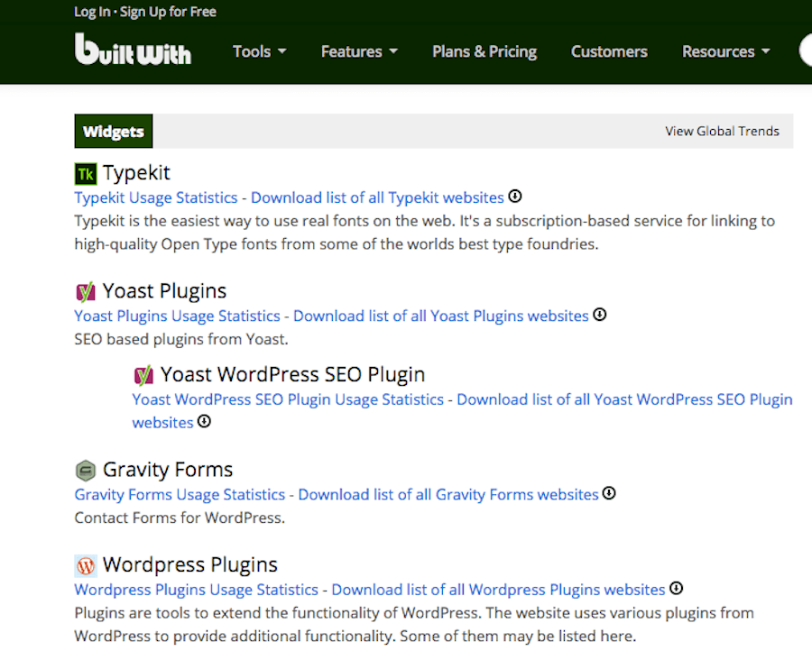Go to Plans & Pricing
The width and height of the screenshot is (812, 660).
(484, 51)
